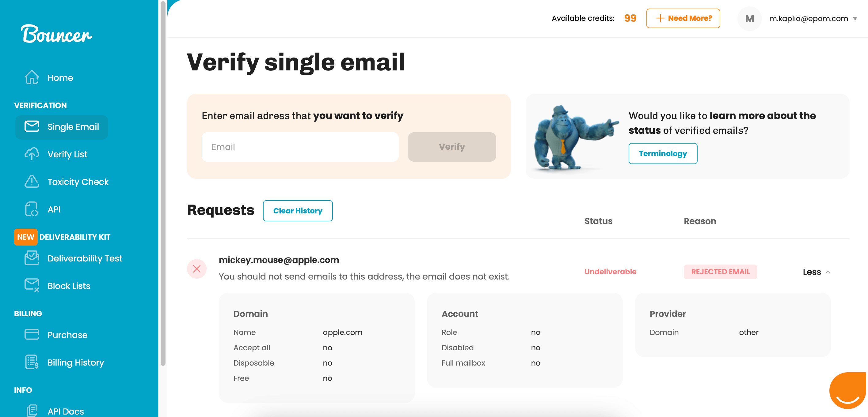
Task: Click the Deliverability Test sidebar icon
Action: [x=32, y=258]
